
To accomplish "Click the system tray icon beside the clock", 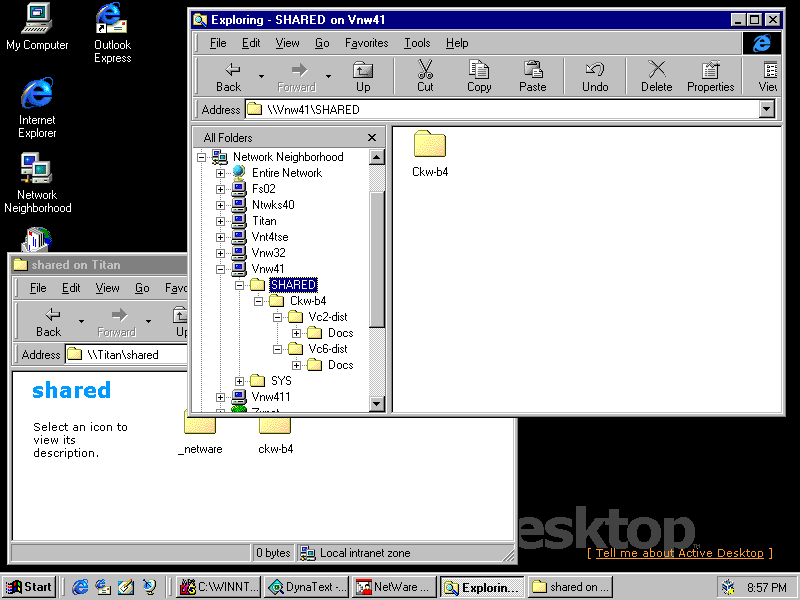I will [728, 587].
